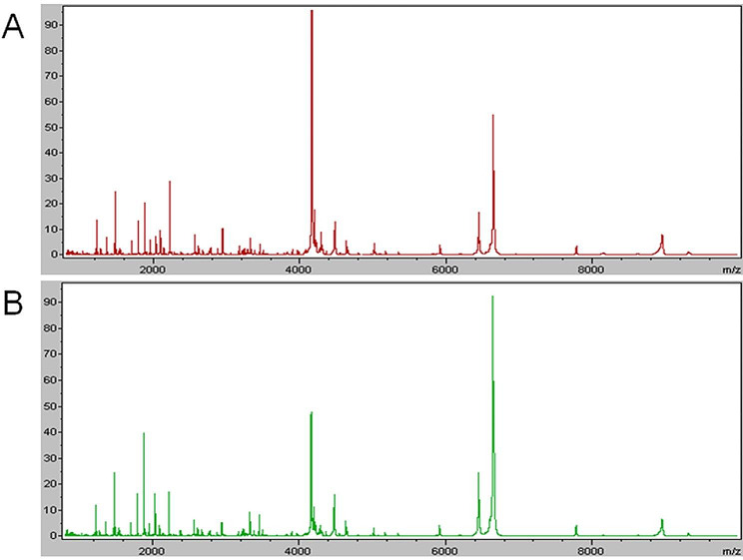This screenshot has width=743, height=560.
Task: Click the 4000 x-axis tick label in panel A
Action: (299, 270)
